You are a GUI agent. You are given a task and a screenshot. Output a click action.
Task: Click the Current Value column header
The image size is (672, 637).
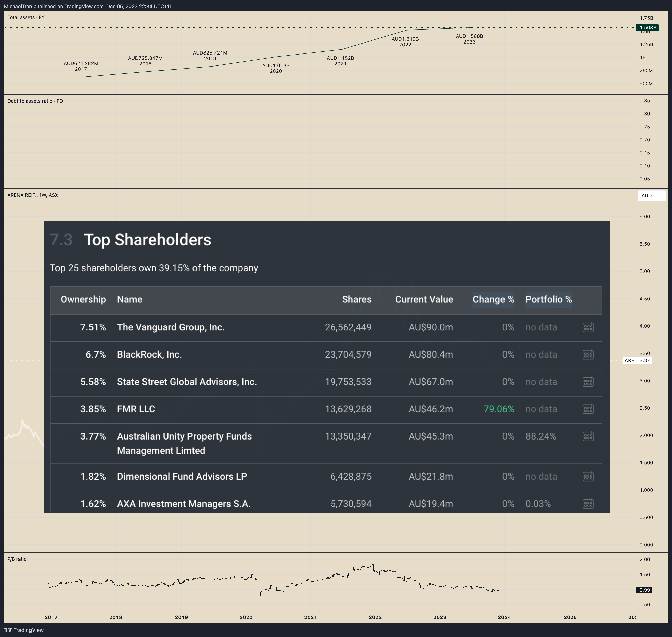(x=424, y=300)
